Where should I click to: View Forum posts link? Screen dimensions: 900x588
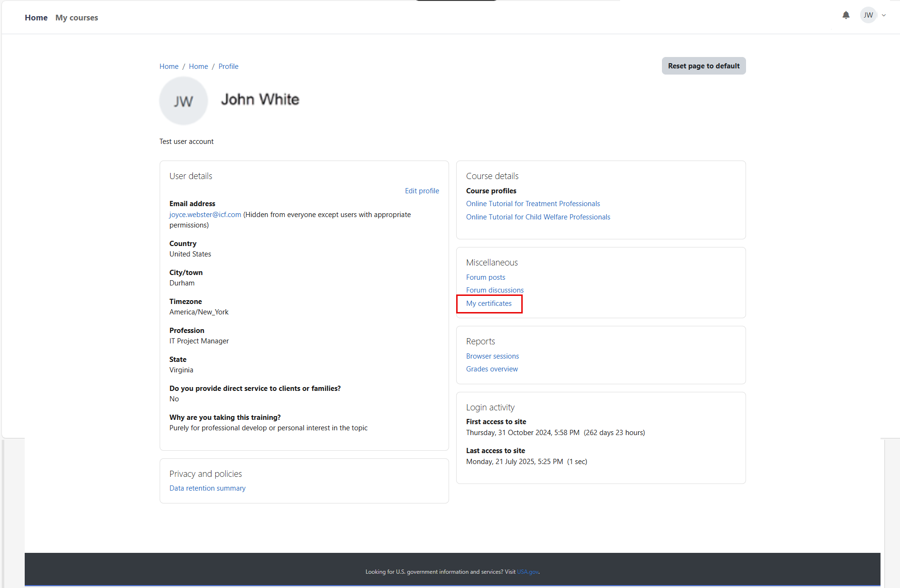tap(485, 277)
